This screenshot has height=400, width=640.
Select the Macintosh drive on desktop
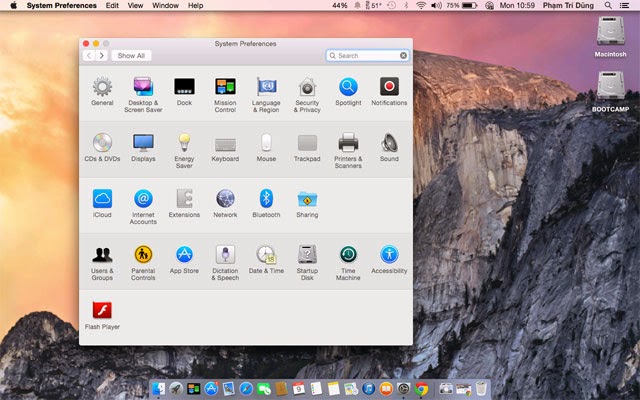pos(610,37)
